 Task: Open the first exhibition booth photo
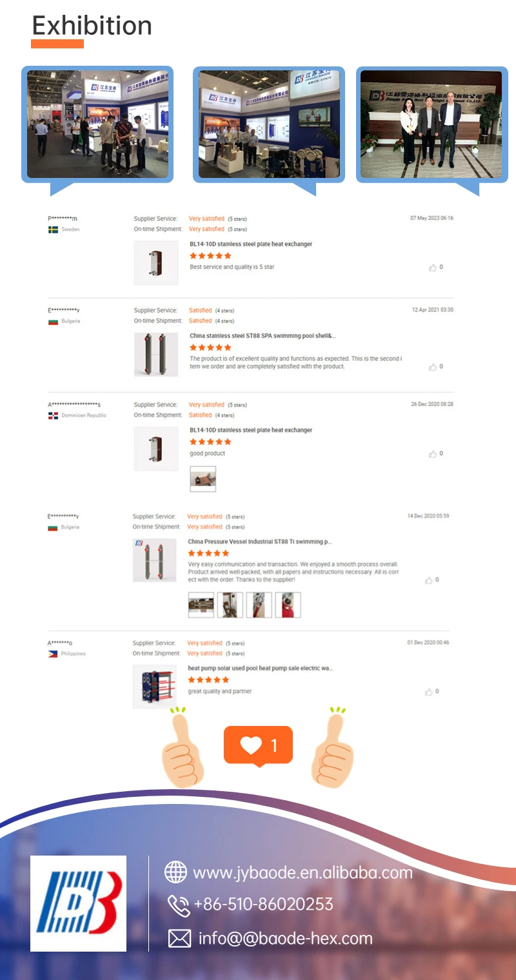97,124
